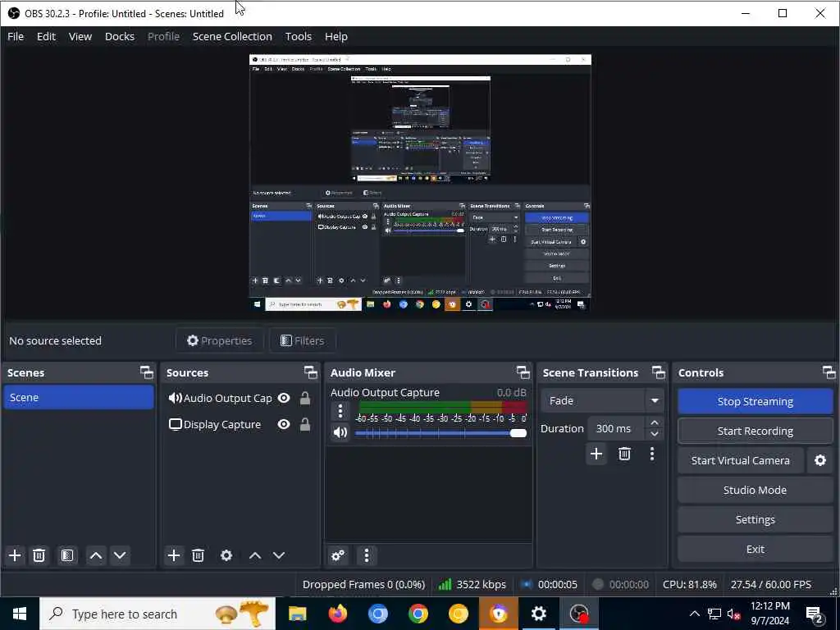Open the File menu

click(16, 36)
